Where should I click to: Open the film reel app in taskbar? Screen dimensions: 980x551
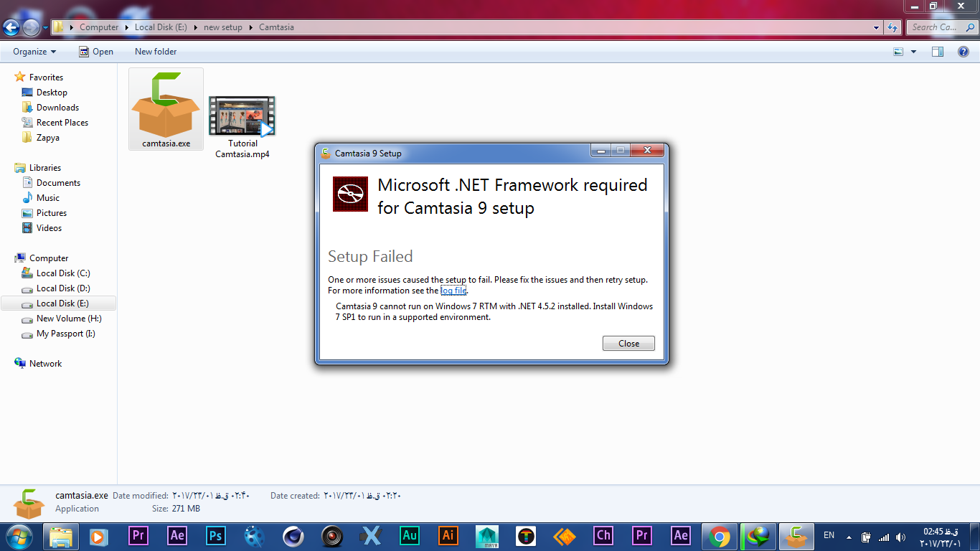point(254,536)
